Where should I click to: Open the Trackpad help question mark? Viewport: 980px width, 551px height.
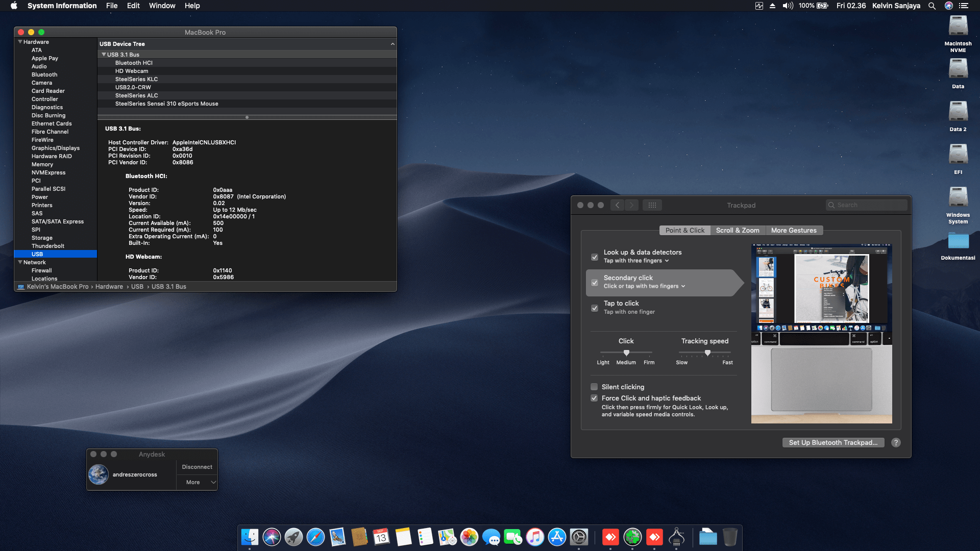896,443
